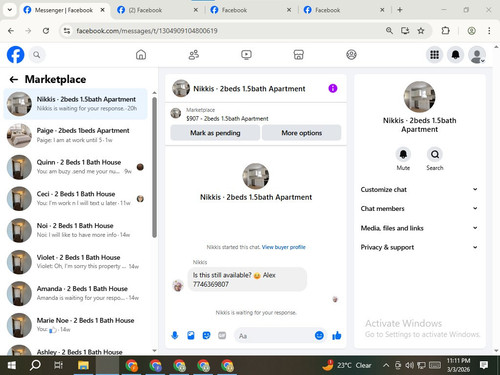Viewport: 500px width, 375px height.
Task: Open the Marketplace storefront icon
Action: [299, 55]
